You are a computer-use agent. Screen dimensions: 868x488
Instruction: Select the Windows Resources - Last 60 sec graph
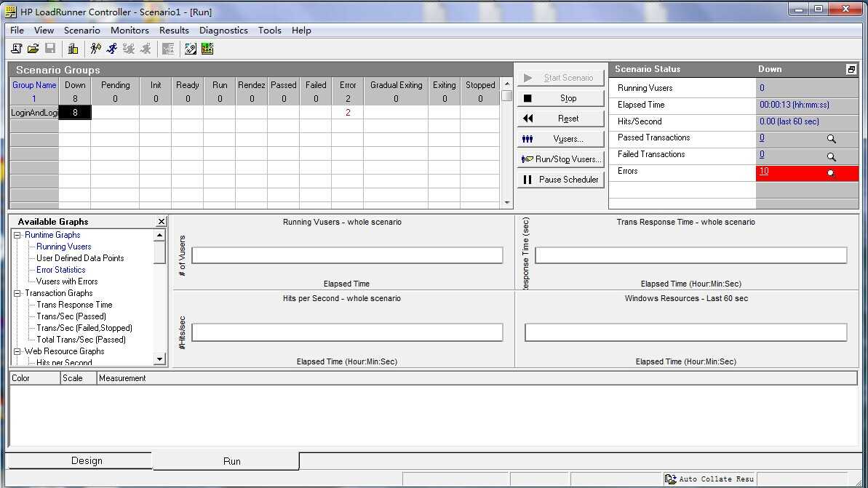tap(686, 329)
